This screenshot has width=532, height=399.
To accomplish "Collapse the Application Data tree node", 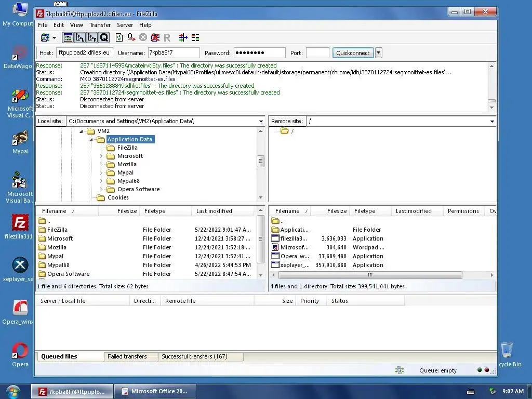I will coord(91,140).
